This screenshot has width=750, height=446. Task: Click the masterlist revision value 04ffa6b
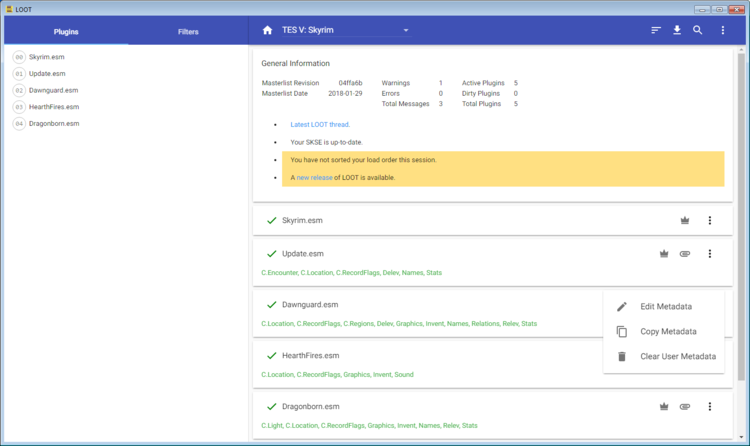[350, 83]
